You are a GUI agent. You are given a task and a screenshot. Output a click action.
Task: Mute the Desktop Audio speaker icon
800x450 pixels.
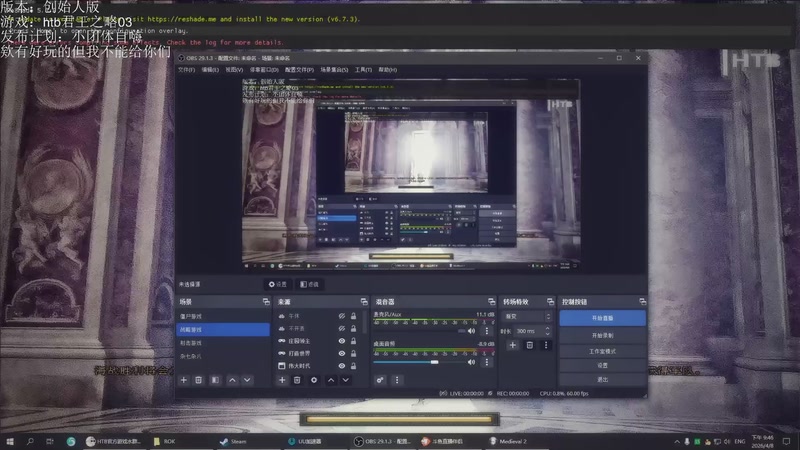pyautogui.click(x=471, y=362)
